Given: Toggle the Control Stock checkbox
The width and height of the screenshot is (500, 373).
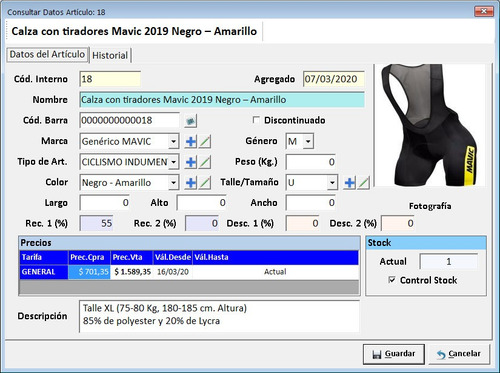Looking at the screenshot, I should 392,280.
